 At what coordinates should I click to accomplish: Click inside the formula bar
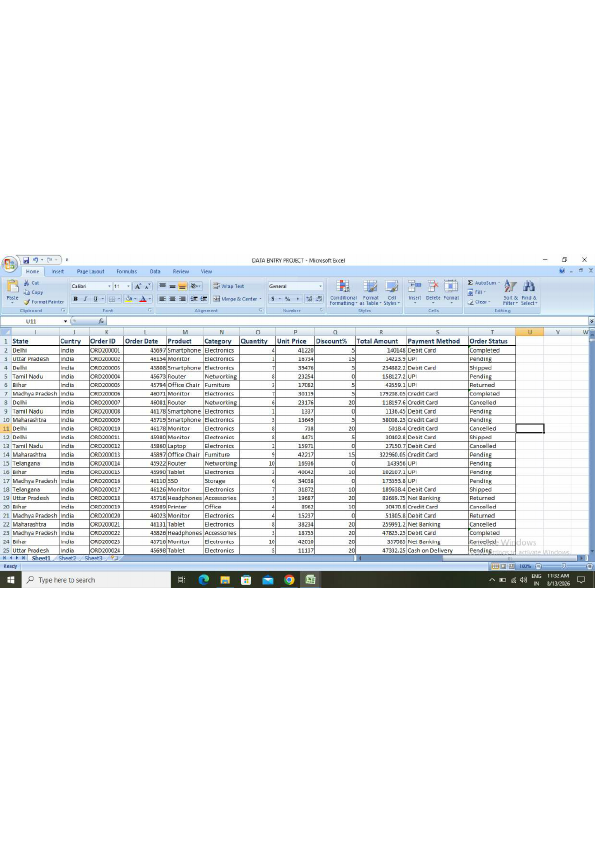coord(347,321)
